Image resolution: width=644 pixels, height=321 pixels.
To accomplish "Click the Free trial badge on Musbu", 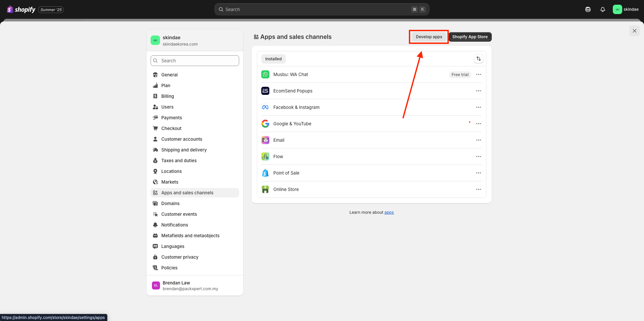I will pos(460,75).
